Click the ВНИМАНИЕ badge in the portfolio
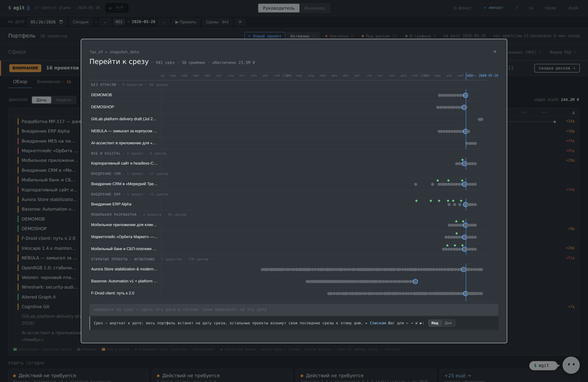588x382 pixels. coord(25,68)
